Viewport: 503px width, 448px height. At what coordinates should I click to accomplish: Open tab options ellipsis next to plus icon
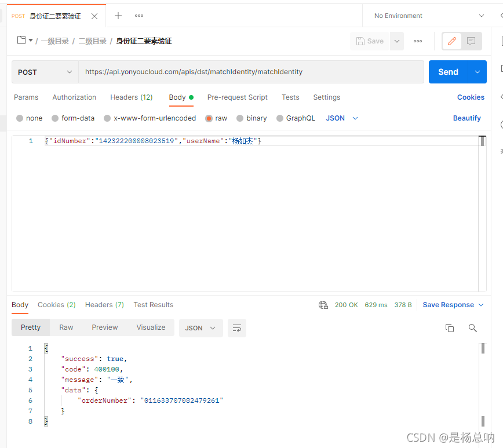pos(139,16)
